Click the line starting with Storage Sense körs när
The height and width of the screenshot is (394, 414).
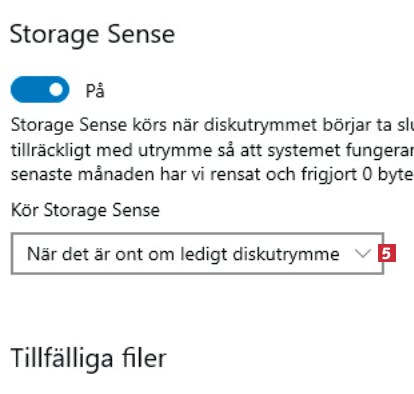coord(212,126)
